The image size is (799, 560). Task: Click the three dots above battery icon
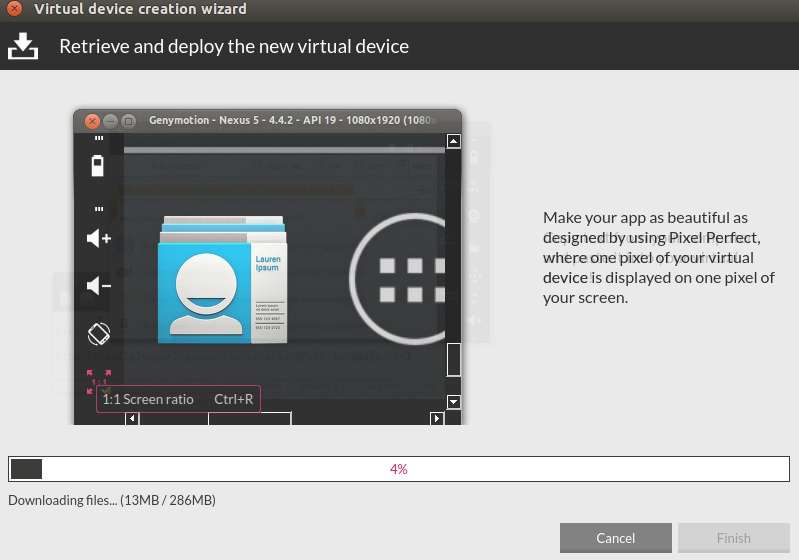pos(99,138)
